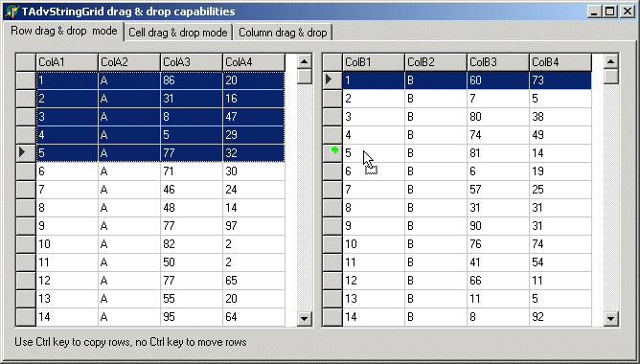Click cell '49' in ColB4
Screen dimensions: 640x364
[x=560, y=135]
